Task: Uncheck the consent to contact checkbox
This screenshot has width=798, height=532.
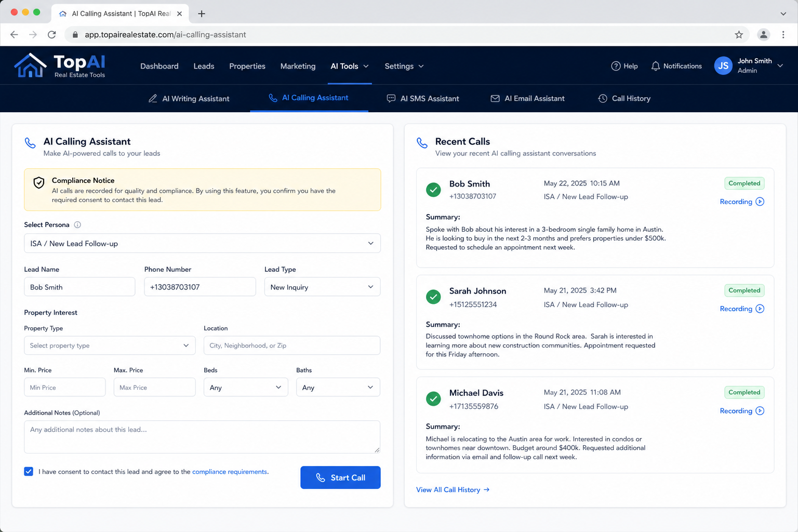Action: click(x=29, y=471)
